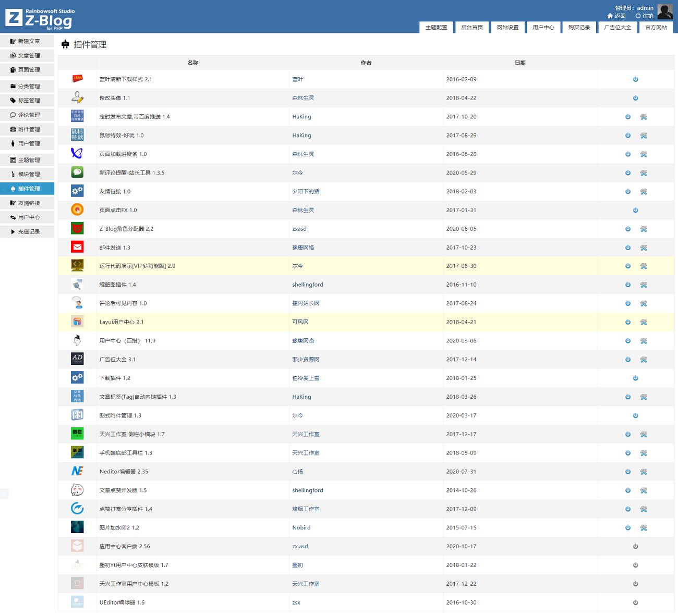This screenshot has height=616, width=678.
Task: Open settings tool icon for 新评论提醒-站长工具
Action: click(644, 173)
